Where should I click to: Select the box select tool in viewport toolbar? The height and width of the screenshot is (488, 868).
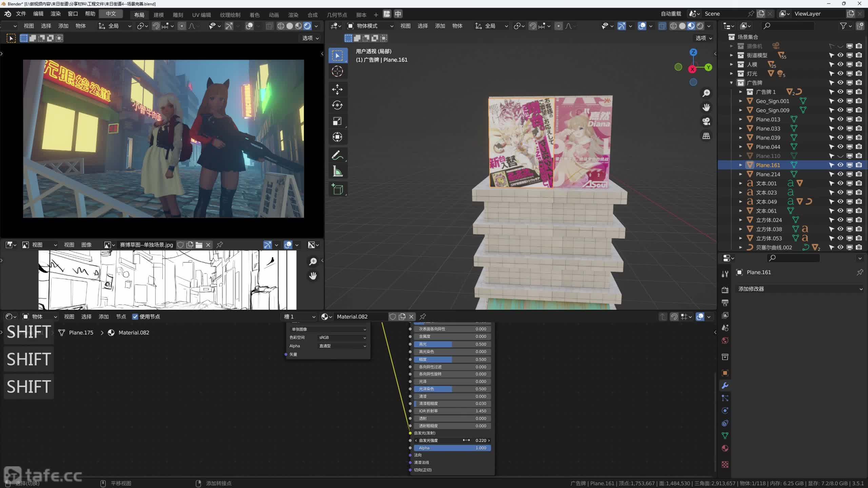tap(337, 56)
